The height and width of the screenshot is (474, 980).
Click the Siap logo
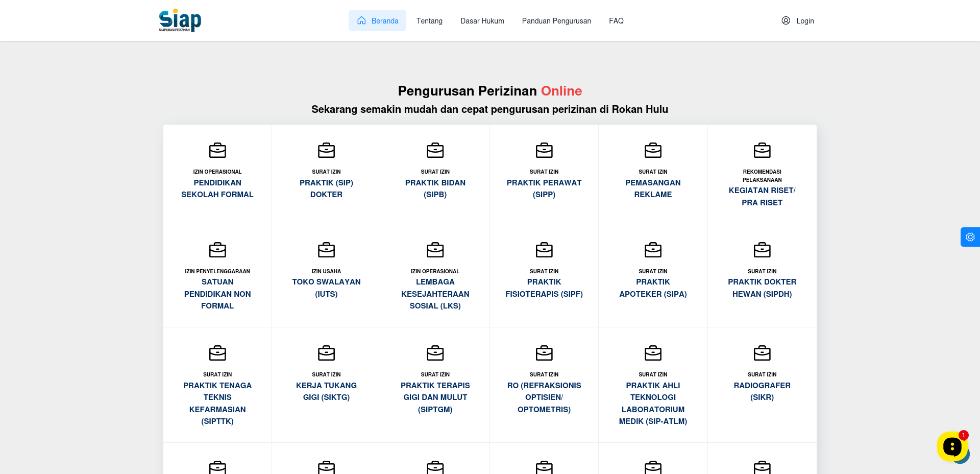tap(180, 20)
